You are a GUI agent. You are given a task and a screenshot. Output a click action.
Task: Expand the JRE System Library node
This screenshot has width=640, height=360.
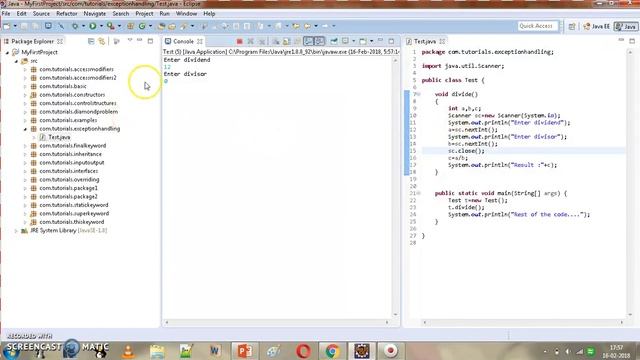point(16,231)
